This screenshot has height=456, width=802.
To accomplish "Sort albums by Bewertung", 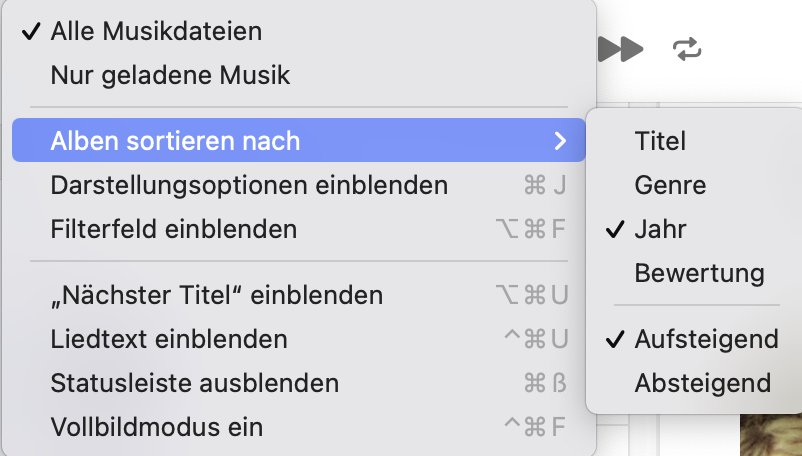I will point(699,272).
